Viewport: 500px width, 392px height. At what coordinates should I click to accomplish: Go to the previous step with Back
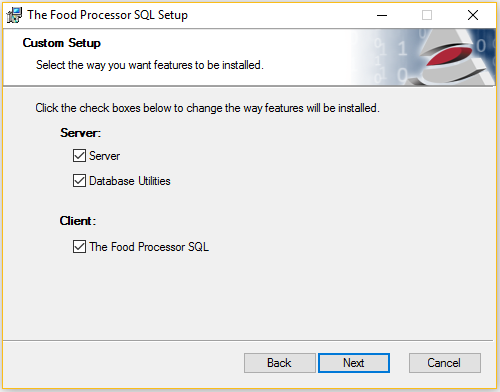coord(279,363)
